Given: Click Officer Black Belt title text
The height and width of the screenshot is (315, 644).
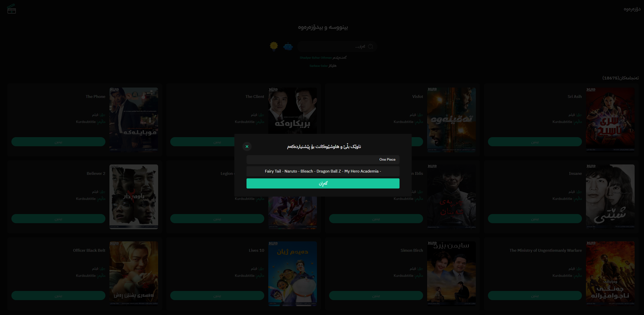Looking at the screenshot, I should pyautogui.click(x=89, y=250).
